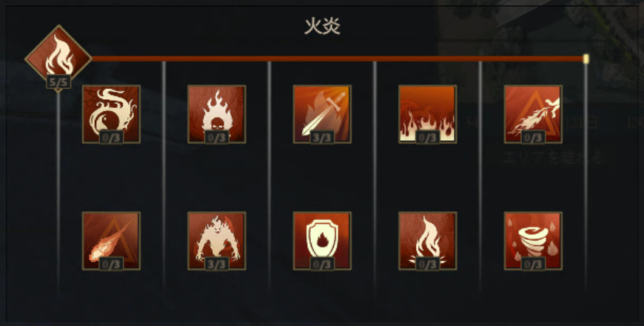Screen dimensions: 644x326
Task: Click the 0/3 counter on fire shield
Action: (322, 264)
